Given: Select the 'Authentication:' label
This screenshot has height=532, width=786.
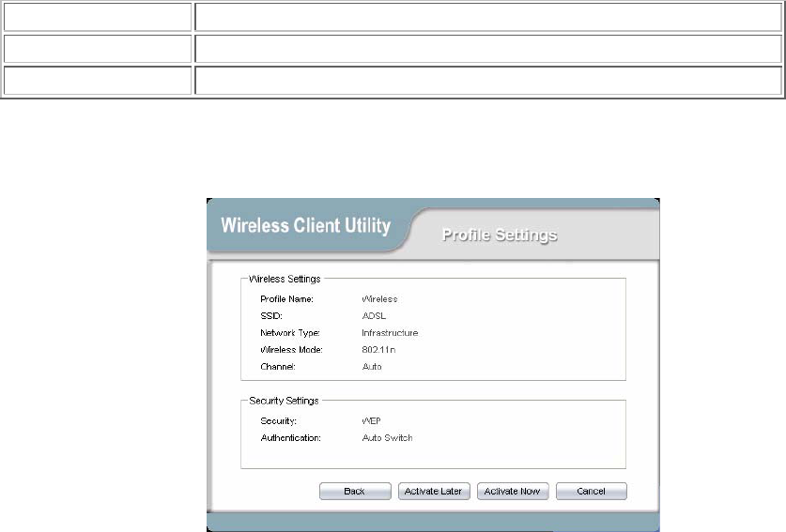Looking at the screenshot, I should pos(291,438).
